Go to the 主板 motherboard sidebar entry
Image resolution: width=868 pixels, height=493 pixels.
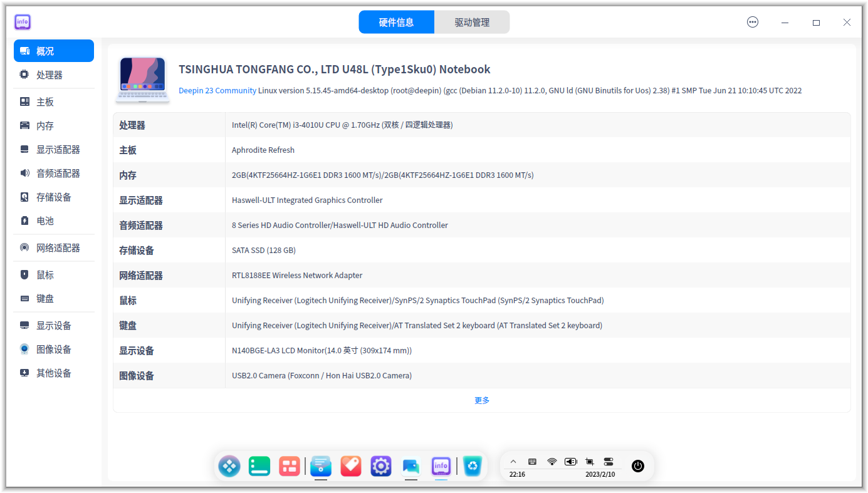pos(54,101)
